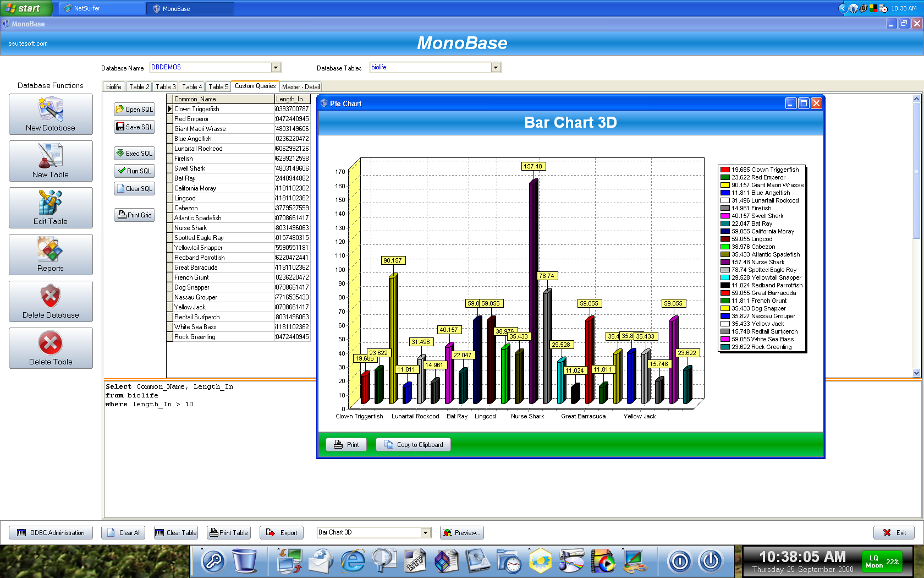Click the purple Nurse Shark legend swatch

725,262
